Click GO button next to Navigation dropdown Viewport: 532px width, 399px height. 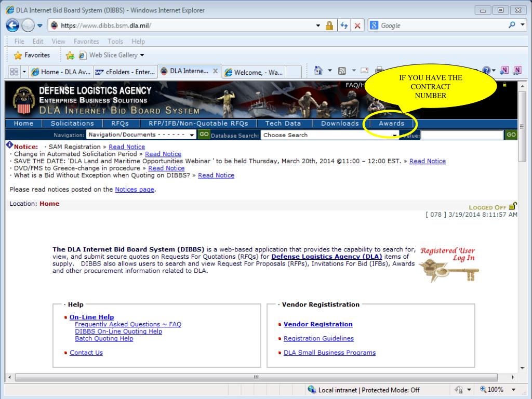coord(204,135)
